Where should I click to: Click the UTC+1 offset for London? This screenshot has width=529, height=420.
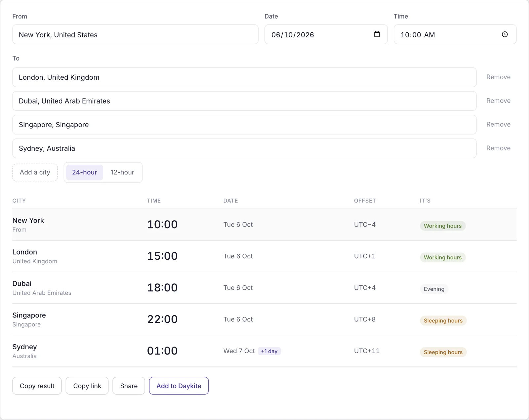(x=365, y=256)
